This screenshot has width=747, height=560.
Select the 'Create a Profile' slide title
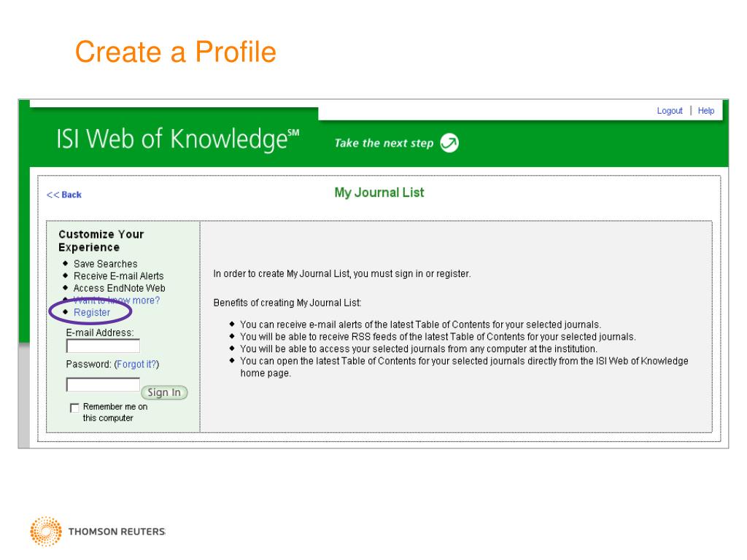(175, 52)
